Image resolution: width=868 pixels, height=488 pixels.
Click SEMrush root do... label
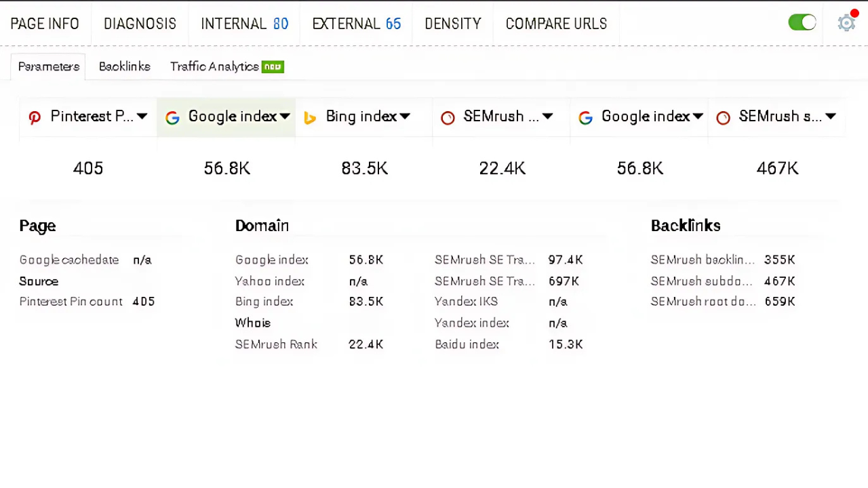point(703,302)
